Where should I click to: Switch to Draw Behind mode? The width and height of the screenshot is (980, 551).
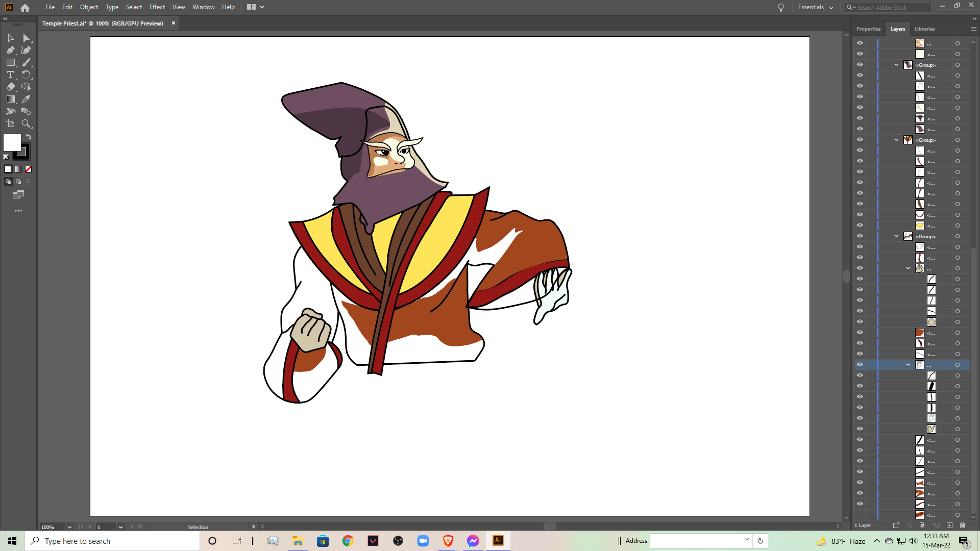click(x=18, y=182)
